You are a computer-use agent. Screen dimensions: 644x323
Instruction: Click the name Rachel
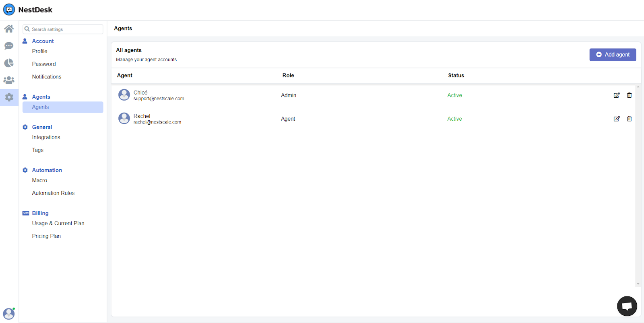(142, 116)
